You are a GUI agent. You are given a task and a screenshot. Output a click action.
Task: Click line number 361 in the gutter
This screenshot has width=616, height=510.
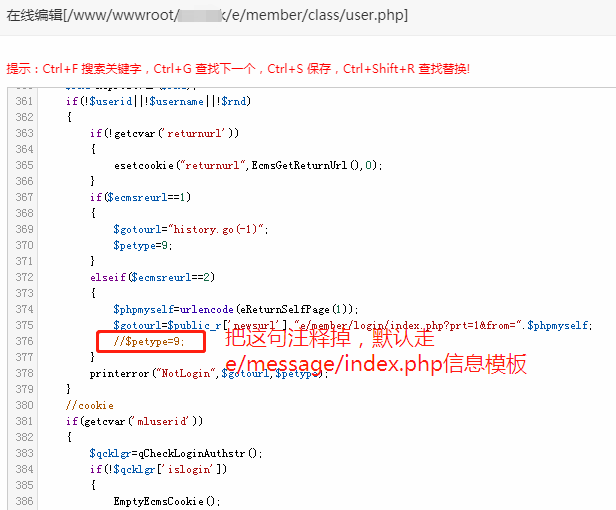[24, 101]
